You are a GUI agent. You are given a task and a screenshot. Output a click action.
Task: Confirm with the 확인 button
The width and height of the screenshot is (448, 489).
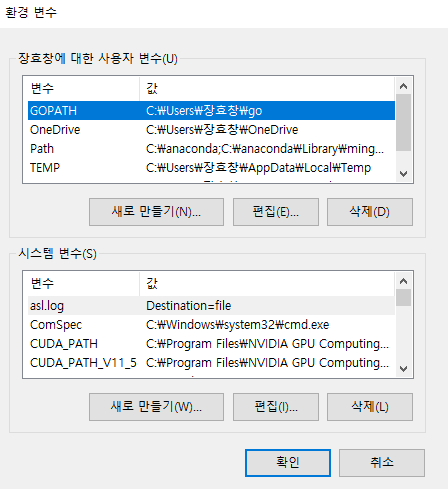click(x=288, y=463)
